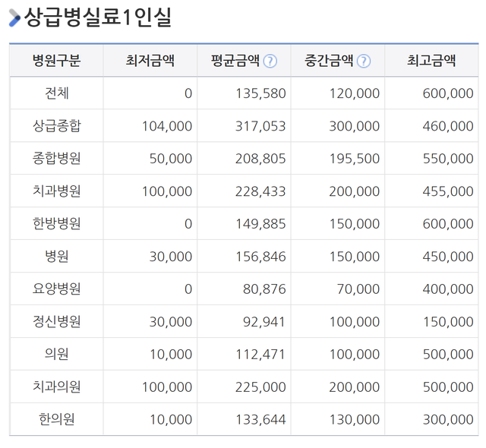Select the 치과의원 row label

(56, 386)
